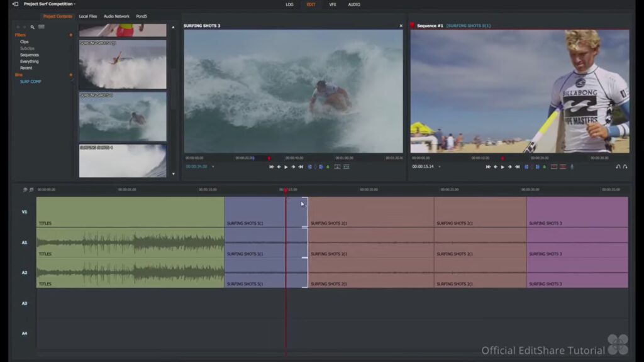Activate the green marker icon in the viewer toolbar
Screen dimensions: 644x362
(327, 167)
